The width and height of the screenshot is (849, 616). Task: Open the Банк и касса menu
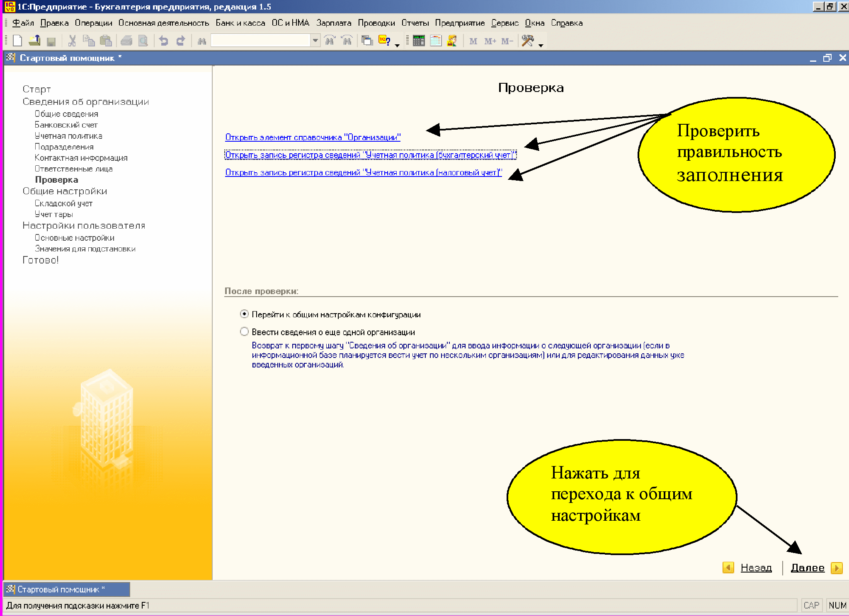click(240, 23)
